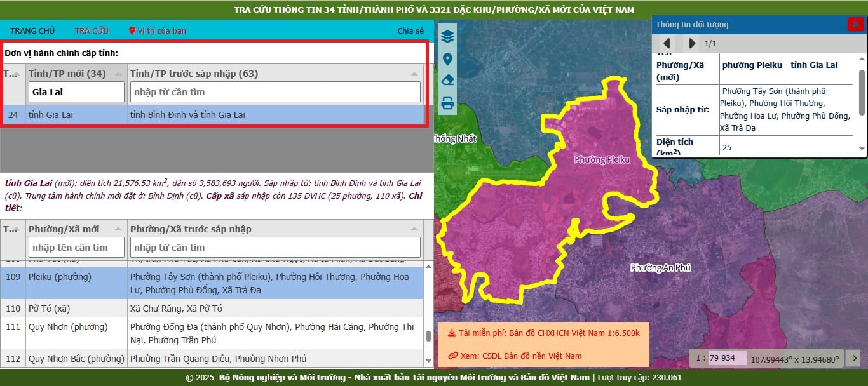Click the map scale input field
Screen dimensions: 868x386
tap(727, 357)
